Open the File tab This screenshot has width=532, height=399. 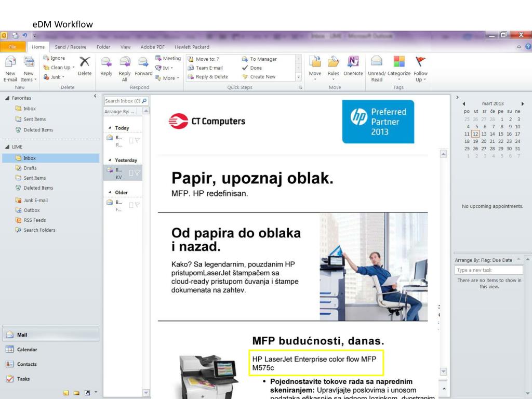coord(12,47)
